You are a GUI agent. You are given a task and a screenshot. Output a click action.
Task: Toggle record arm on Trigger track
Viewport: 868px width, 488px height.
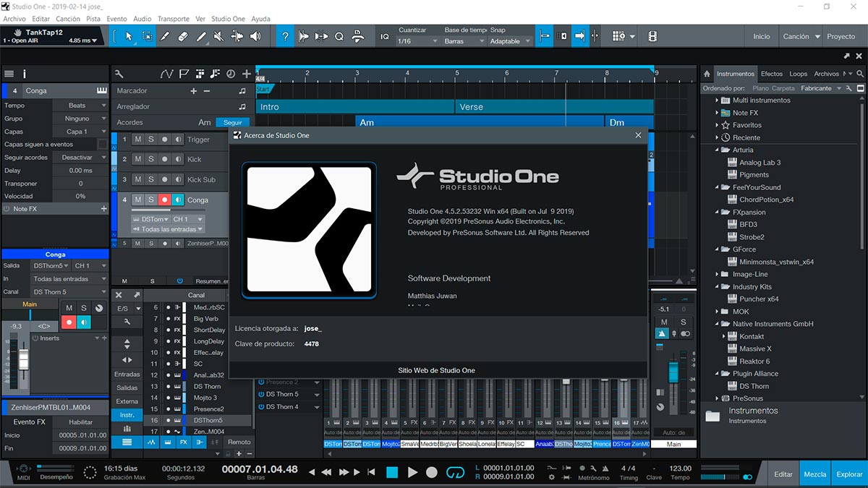165,140
